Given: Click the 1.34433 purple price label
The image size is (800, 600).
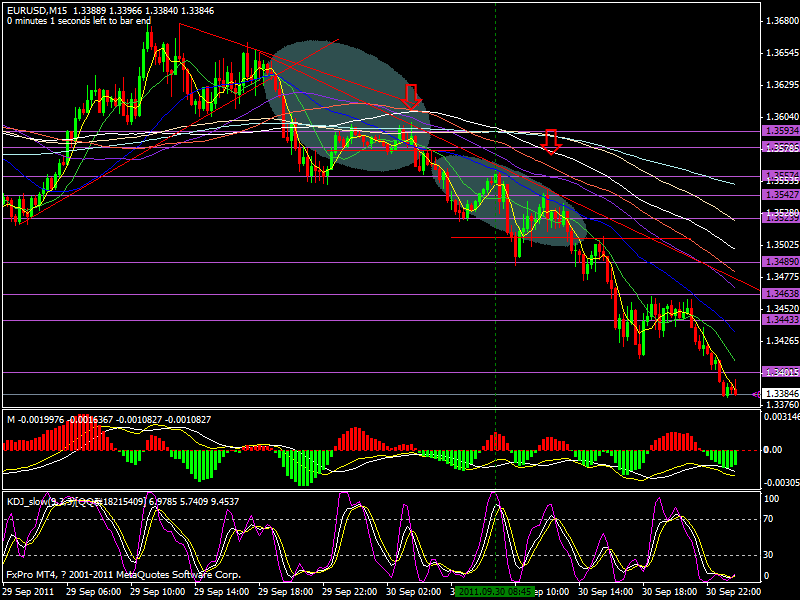Looking at the screenshot, I should point(780,320).
